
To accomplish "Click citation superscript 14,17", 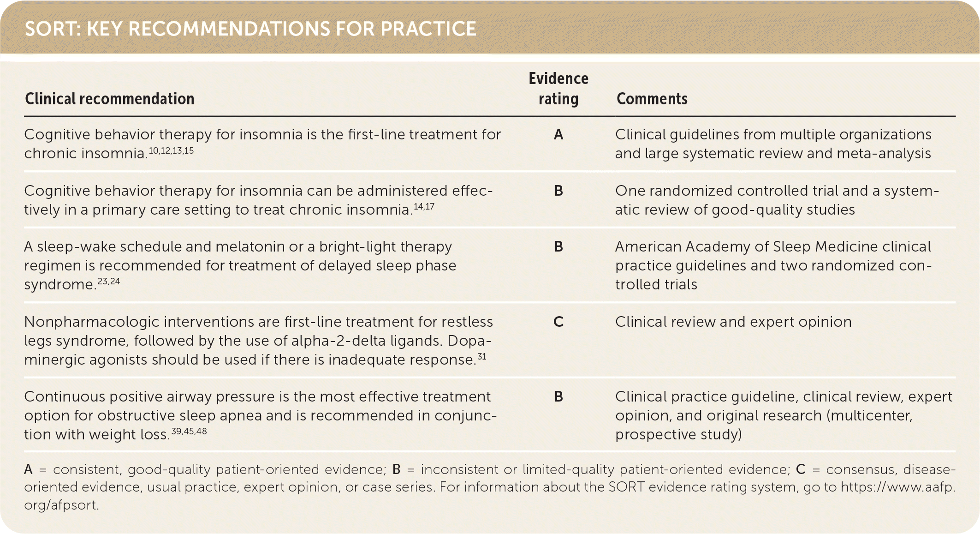I will (x=424, y=207).
